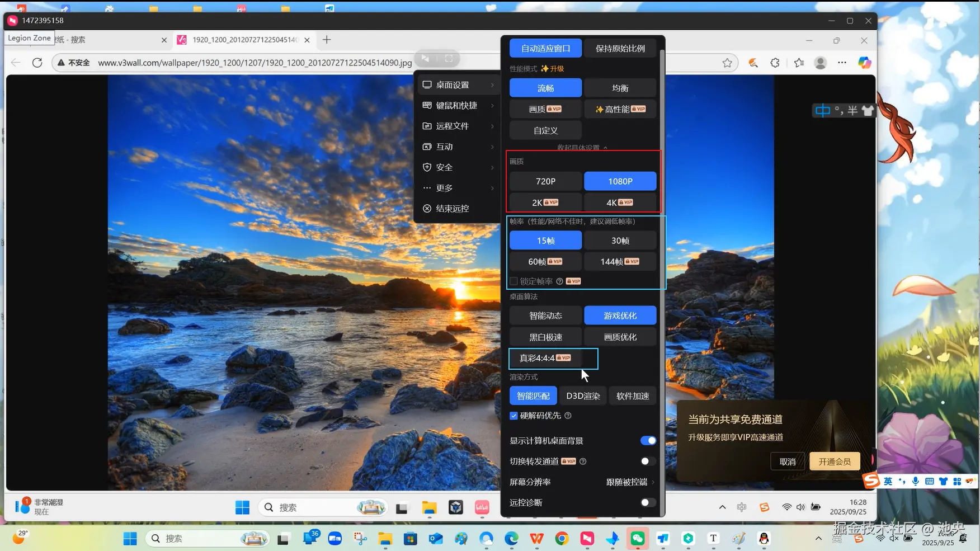Viewport: 980px width, 551px height.
Task: Click the browser address bar URL
Action: click(x=255, y=63)
